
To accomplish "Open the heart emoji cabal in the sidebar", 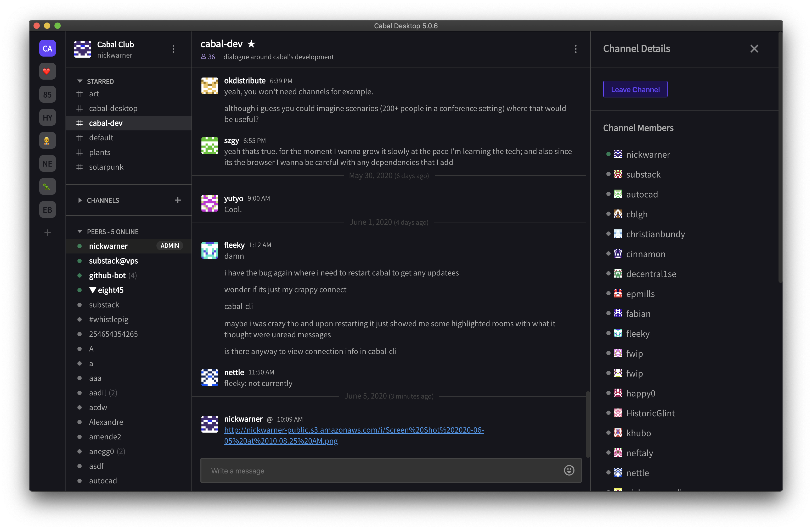I will click(47, 71).
